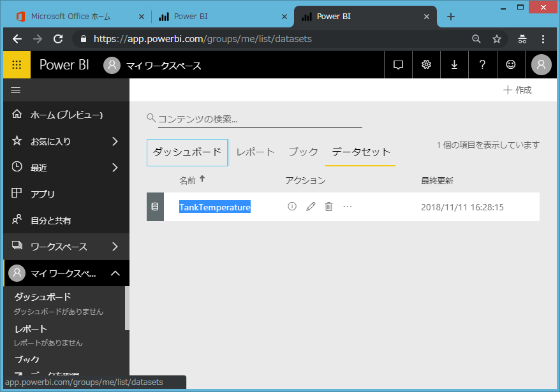Viewport: 560px width, 392px height.
Task: Open the settings gear in Power BI header
Action: click(x=426, y=64)
